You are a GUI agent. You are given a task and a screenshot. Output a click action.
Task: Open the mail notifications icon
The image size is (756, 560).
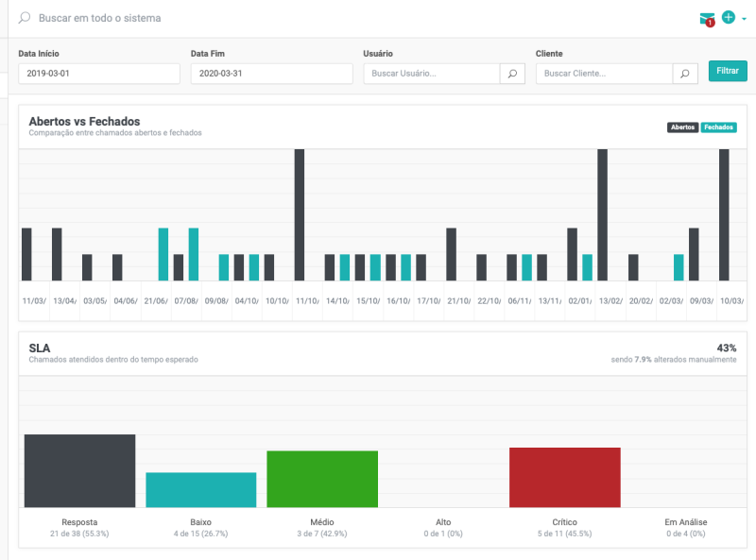point(707,18)
